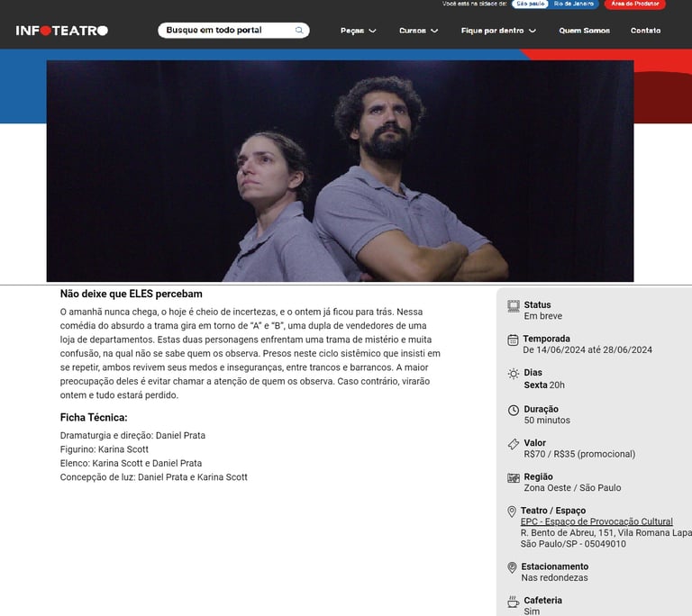
Task: Click the Teatro / Espaço location pin icon
Action: [x=512, y=512]
